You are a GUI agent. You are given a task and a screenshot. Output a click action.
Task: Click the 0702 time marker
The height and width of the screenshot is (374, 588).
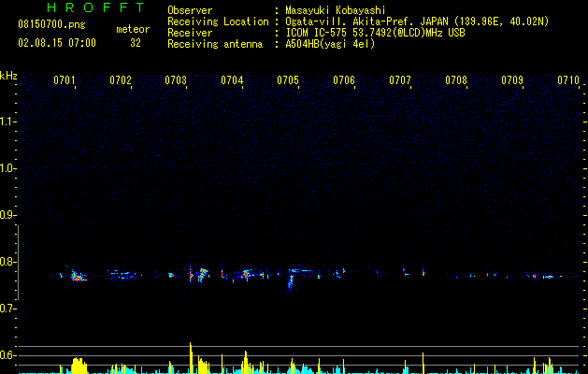[121, 80]
